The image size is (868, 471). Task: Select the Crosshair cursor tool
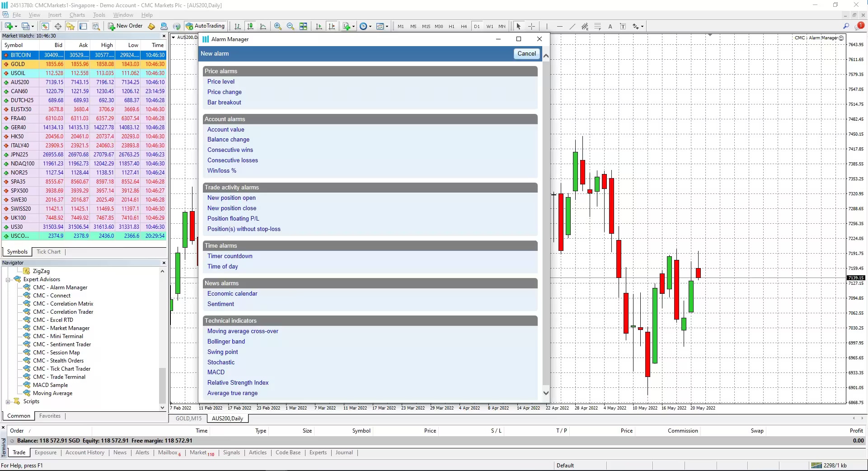click(531, 26)
